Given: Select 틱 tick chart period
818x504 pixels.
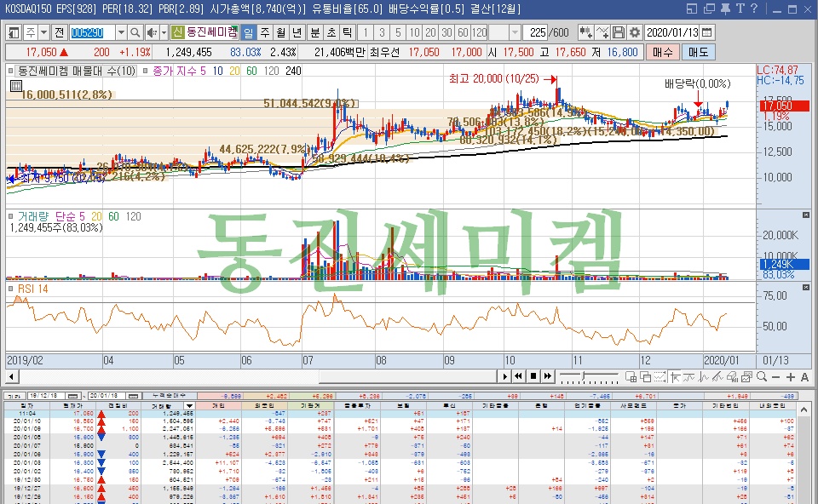Looking at the screenshot, I should 348,33.
